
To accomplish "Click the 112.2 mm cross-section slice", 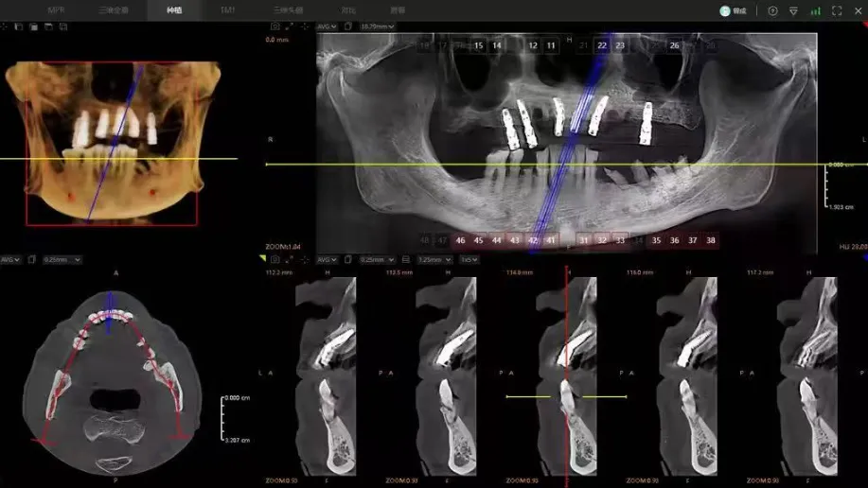I will point(326,376).
